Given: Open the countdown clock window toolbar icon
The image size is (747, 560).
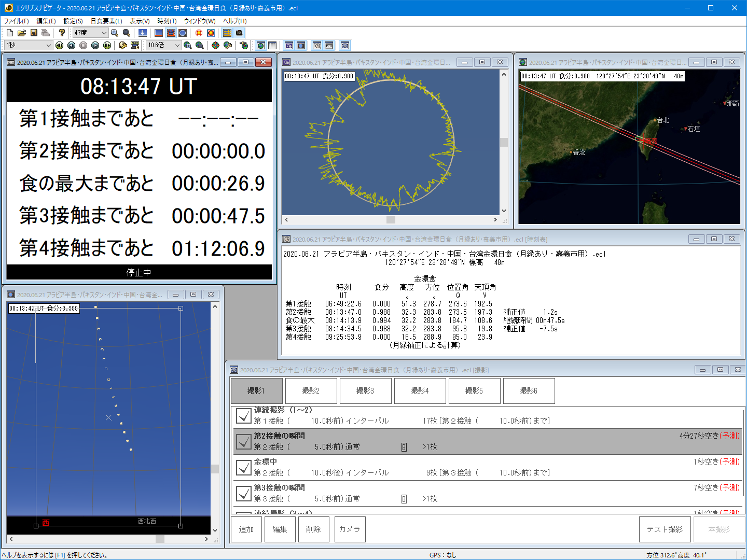Looking at the screenshot, I should pos(329,46).
